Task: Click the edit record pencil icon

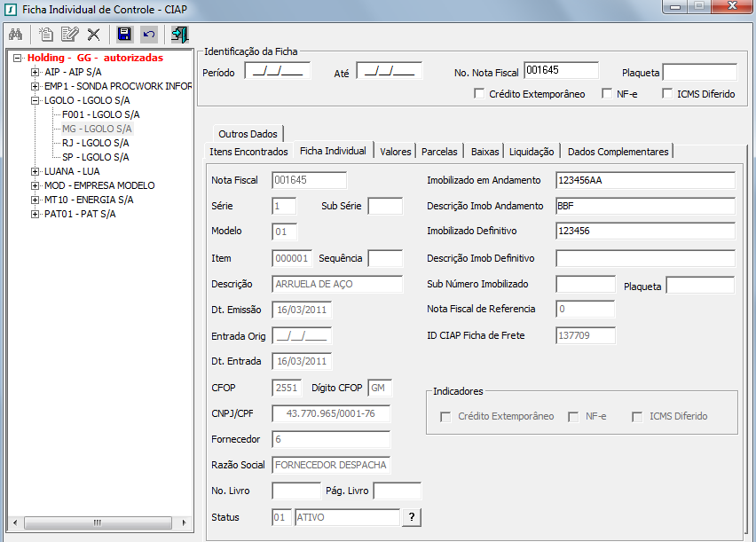Action: point(69,35)
